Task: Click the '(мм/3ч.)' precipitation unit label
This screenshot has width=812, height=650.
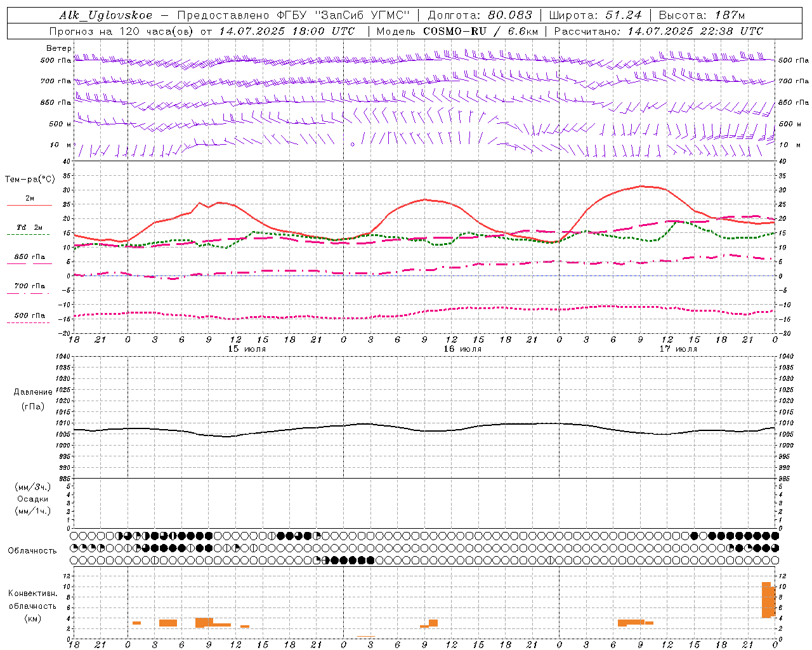Action: tap(33, 487)
